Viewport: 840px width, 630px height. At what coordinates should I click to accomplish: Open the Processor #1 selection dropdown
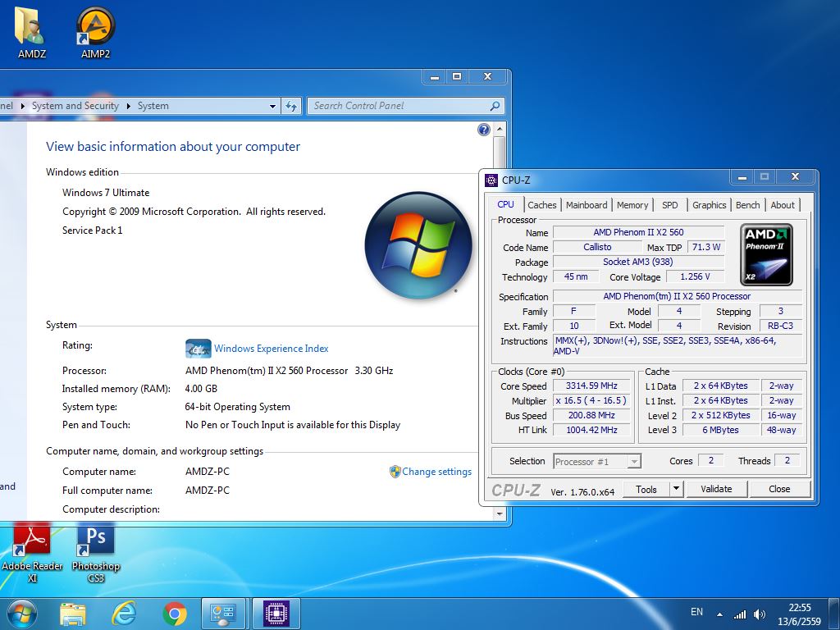[597, 462]
